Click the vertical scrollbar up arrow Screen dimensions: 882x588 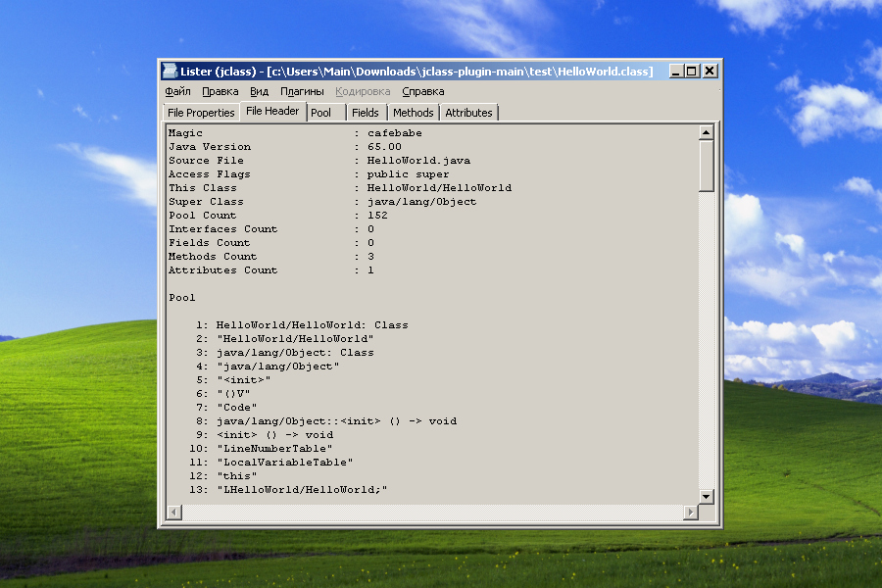tap(706, 132)
